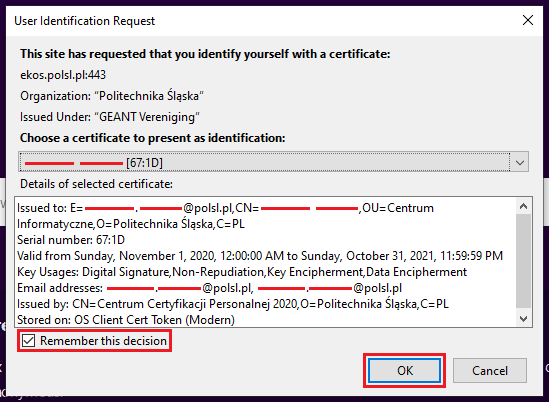Click the 'Issued by: CN=Centrum Certyfikacji' line
This screenshot has width=549, height=402.
(232, 304)
